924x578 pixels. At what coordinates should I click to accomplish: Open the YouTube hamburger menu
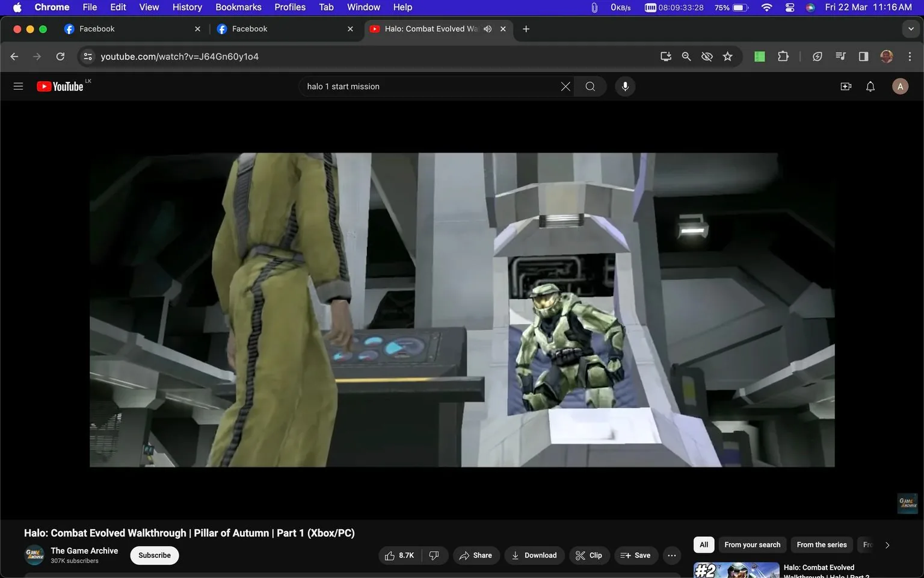[18, 86]
